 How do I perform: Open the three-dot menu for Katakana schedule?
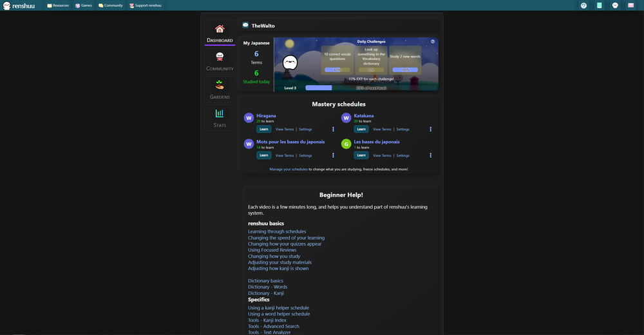point(430,129)
